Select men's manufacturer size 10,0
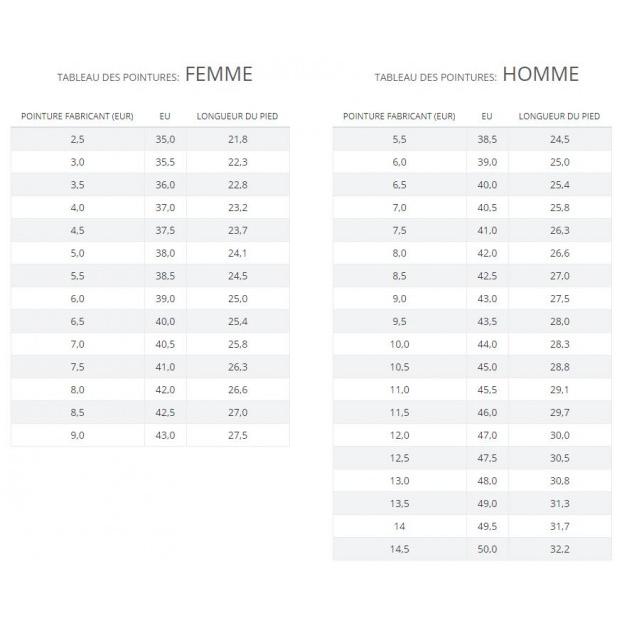The height and width of the screenshot is (622, 622). point(399,344)
